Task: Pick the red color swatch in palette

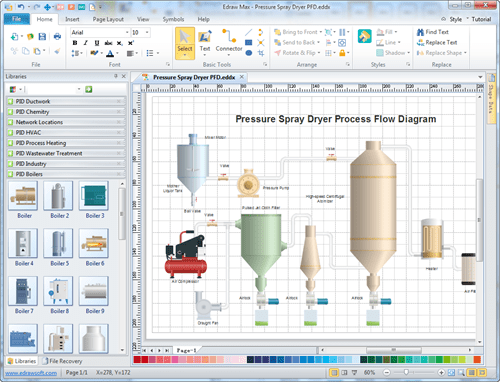Action: coord(137,360)
